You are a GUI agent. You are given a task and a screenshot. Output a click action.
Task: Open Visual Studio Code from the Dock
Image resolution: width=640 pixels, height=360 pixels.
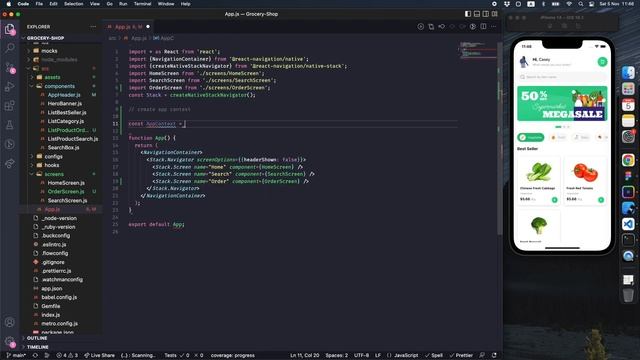[628, 224]
